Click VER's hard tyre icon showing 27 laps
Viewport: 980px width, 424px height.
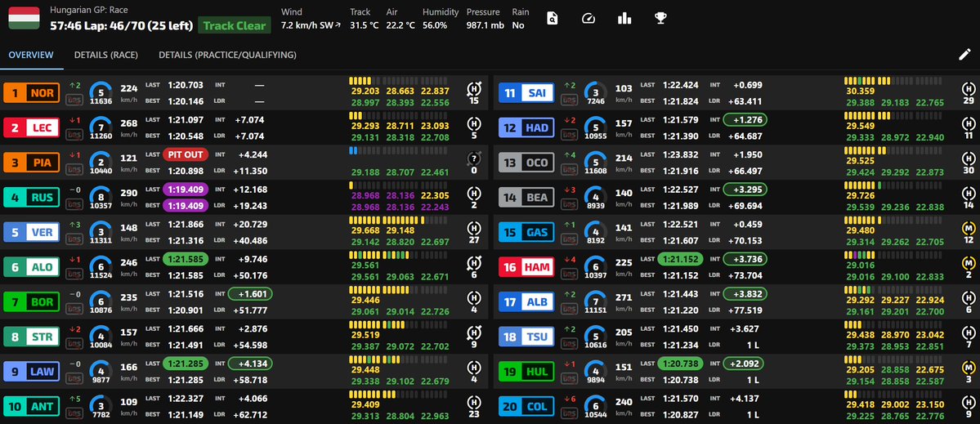[x=474, y=229]
